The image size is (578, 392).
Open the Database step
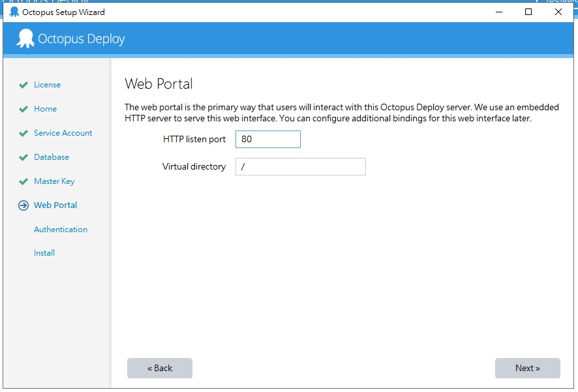pyautogui.click(x=52, y=157)
